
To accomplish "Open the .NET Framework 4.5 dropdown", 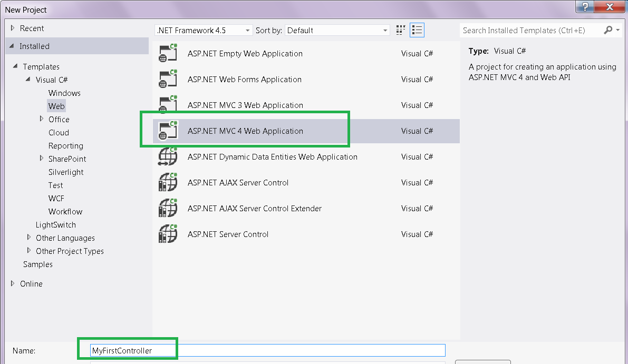I will [x=204, y=30].
